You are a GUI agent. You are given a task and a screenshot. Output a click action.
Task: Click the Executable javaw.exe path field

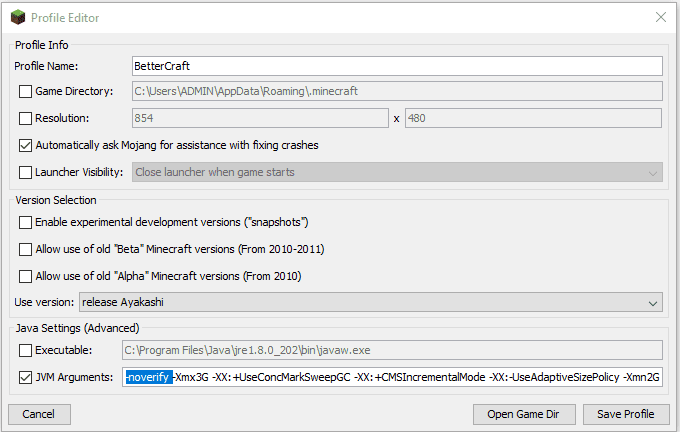click(x=392, y=350)
